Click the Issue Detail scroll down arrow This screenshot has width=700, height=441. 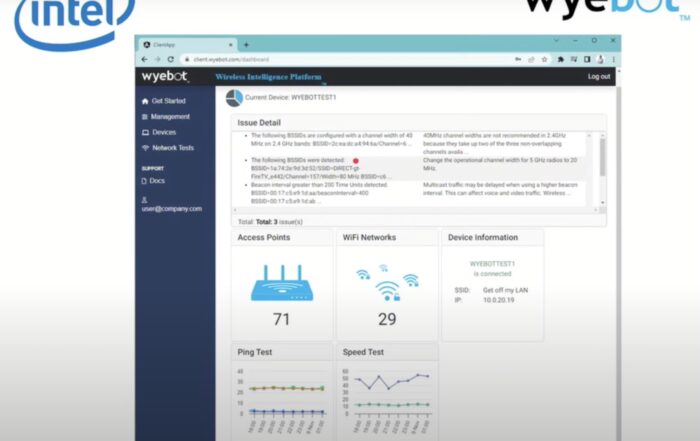[x=602, y=203]
